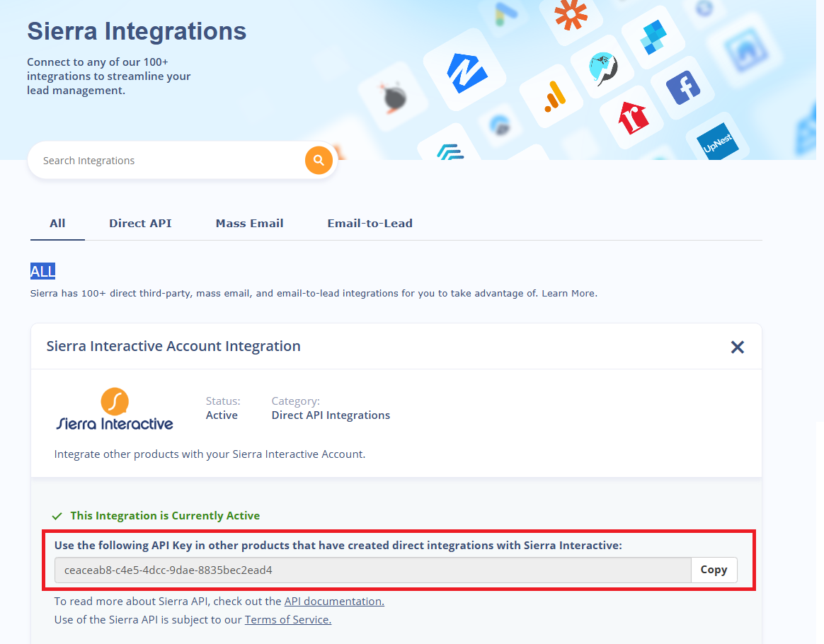Click the Google Analytics orange bars icon
The width and height of the screenshot is (824, 644).
(x=555, y=97)
